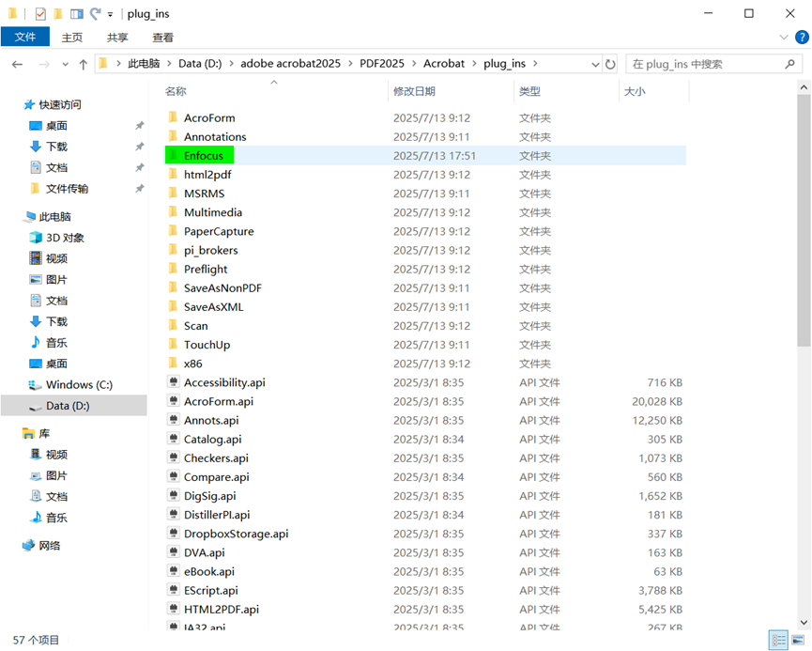Select the MSRMS folder icon

point(173,193)
